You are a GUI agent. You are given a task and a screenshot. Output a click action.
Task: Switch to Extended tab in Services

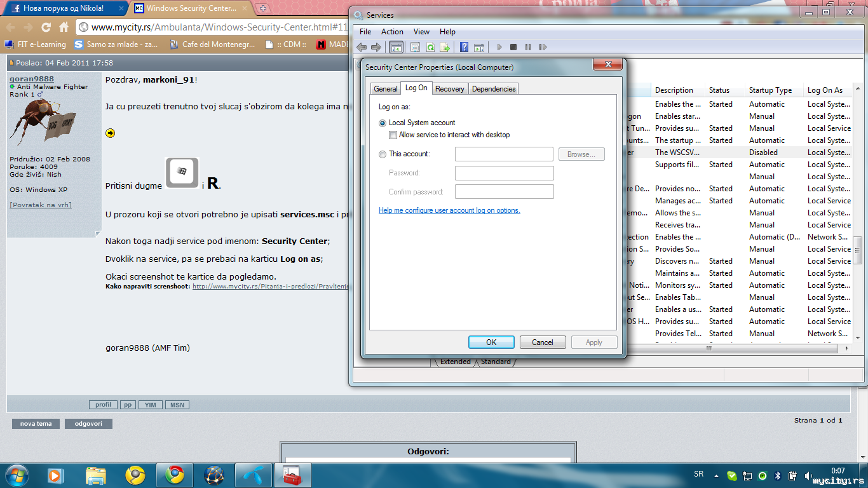(x=456, y=362)
